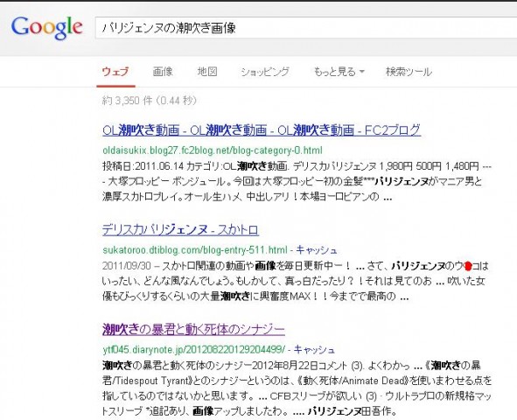517x420 pixels.
Task: Focus the Google search query field
Action: coord(306,28)
